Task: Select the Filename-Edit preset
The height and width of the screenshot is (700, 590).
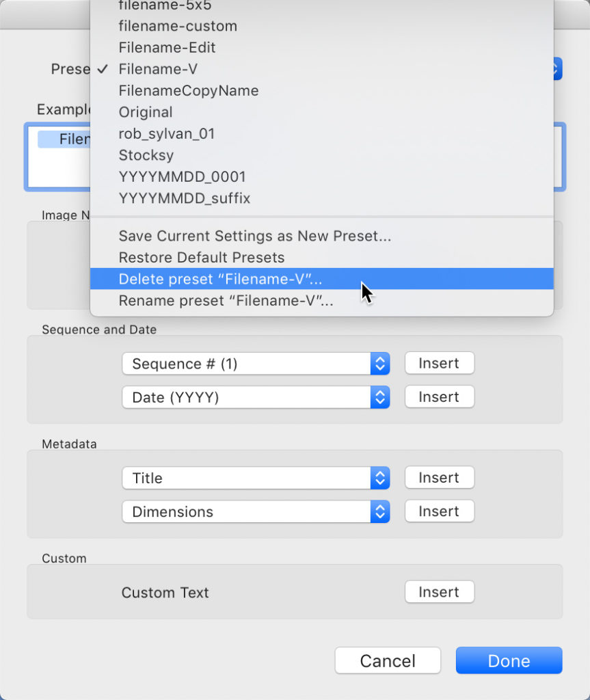Action: 167,48
